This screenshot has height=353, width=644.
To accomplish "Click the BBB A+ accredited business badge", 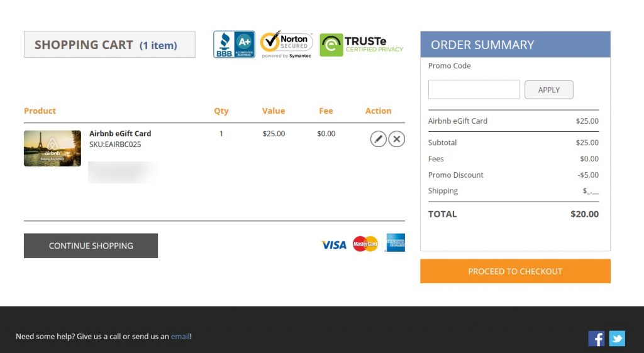I will (x=234, y=45).
